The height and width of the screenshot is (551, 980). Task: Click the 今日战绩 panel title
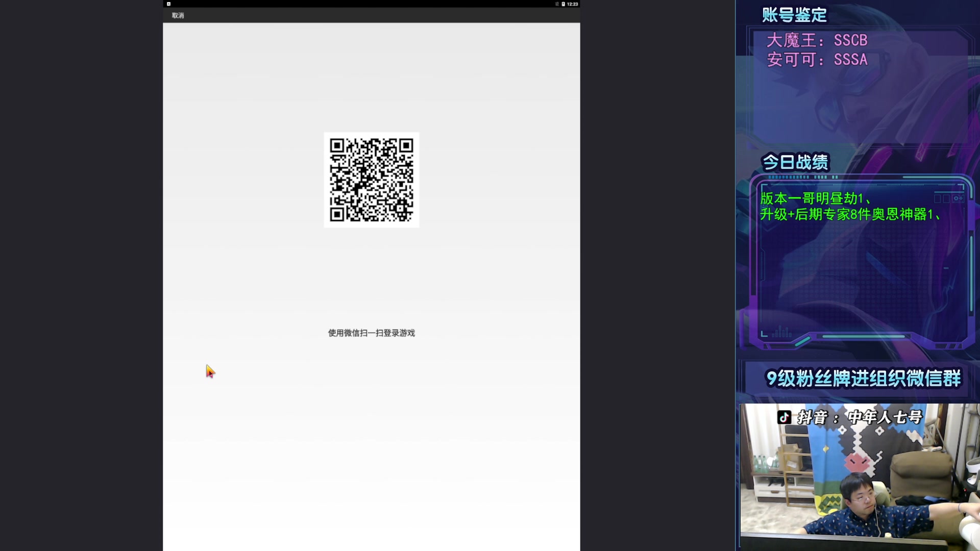coord(795,162)
